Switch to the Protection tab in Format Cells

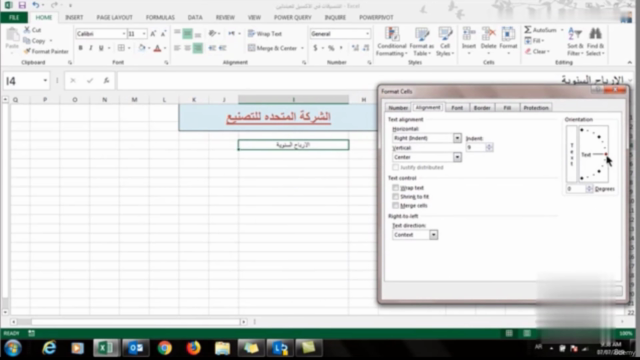(536, 108)
